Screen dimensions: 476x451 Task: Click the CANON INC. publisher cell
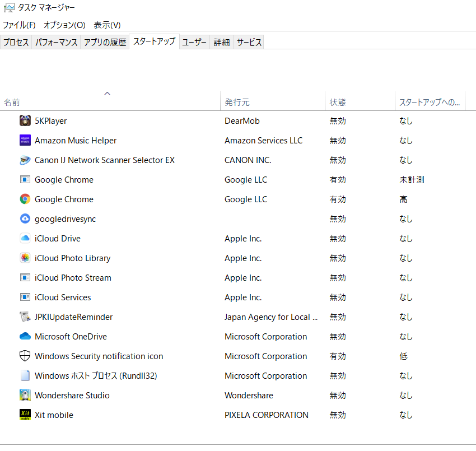[x=248, y=160]
